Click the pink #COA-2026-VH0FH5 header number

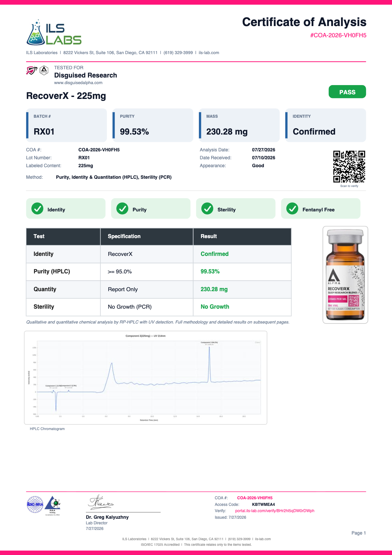tap(338, 35)
